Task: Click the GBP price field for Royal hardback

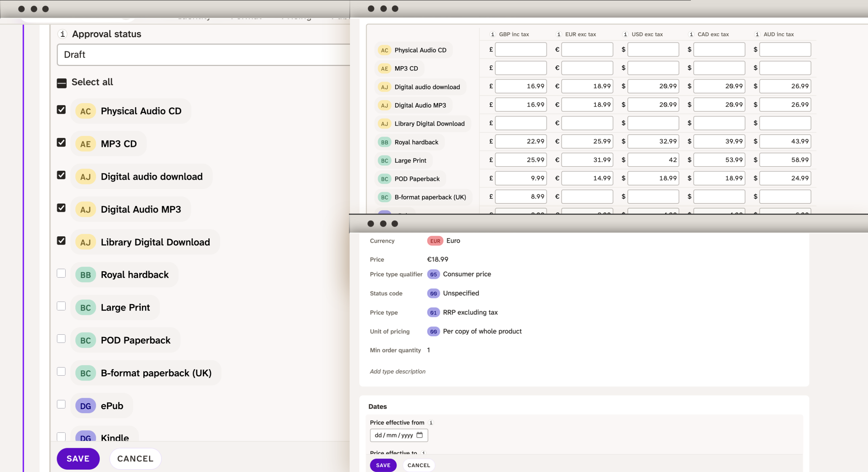Action: [x=521, y=142]
